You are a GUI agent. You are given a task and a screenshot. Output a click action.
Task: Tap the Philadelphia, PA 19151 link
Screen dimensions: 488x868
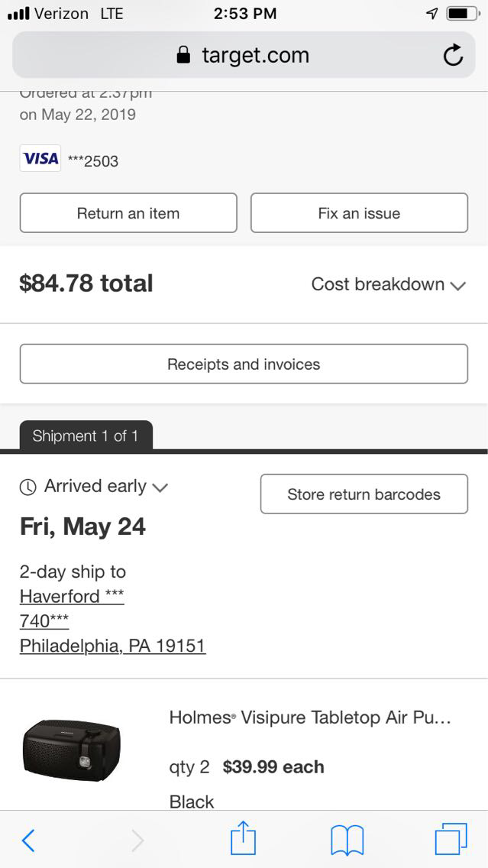[x=112, y=646]
